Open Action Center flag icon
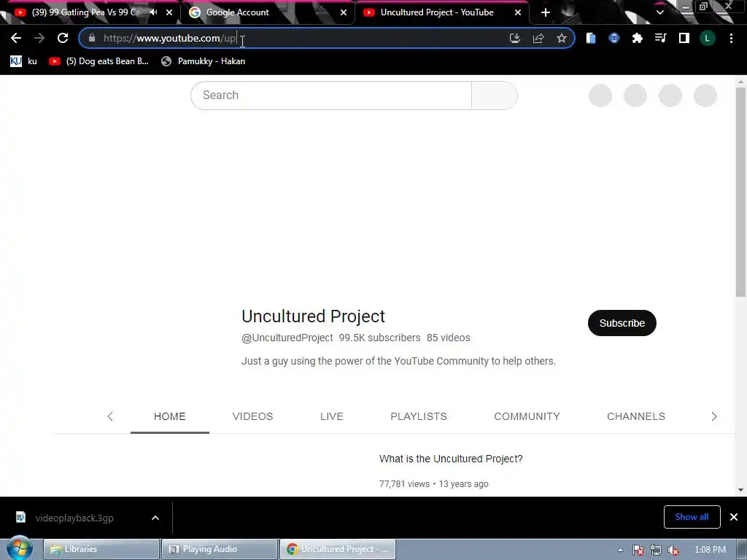 (638, 550)
